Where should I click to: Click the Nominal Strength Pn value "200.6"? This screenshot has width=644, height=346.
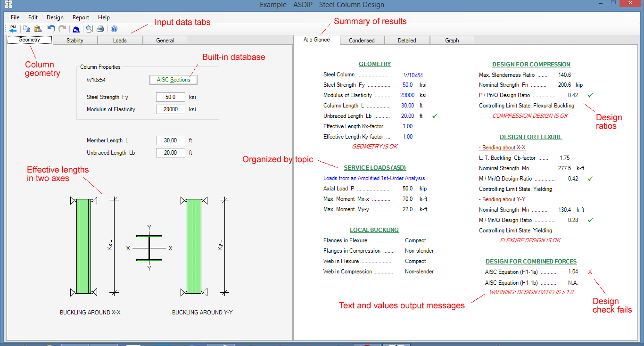pos(564,85)
